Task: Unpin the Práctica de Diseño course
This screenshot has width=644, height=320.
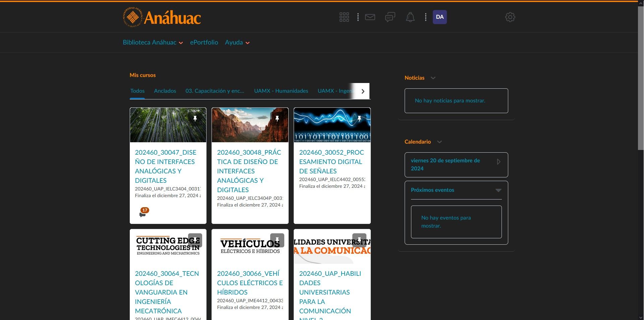Action: 277,118
